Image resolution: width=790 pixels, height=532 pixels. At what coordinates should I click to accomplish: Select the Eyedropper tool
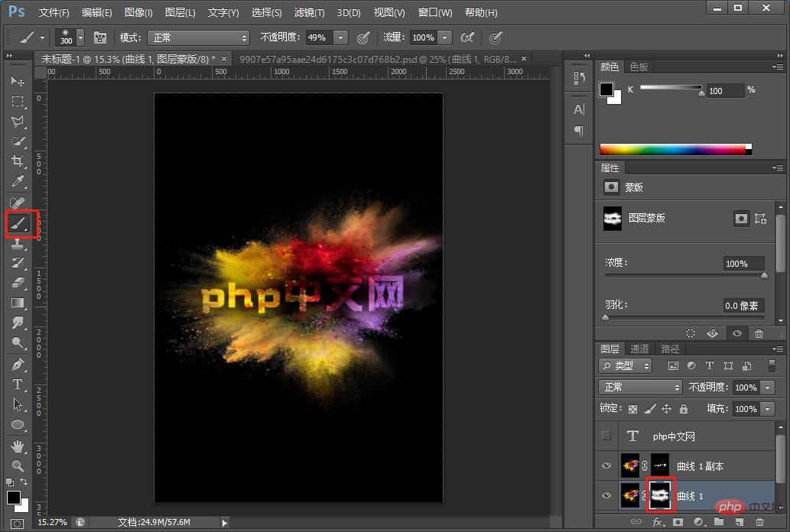point(18,181)
